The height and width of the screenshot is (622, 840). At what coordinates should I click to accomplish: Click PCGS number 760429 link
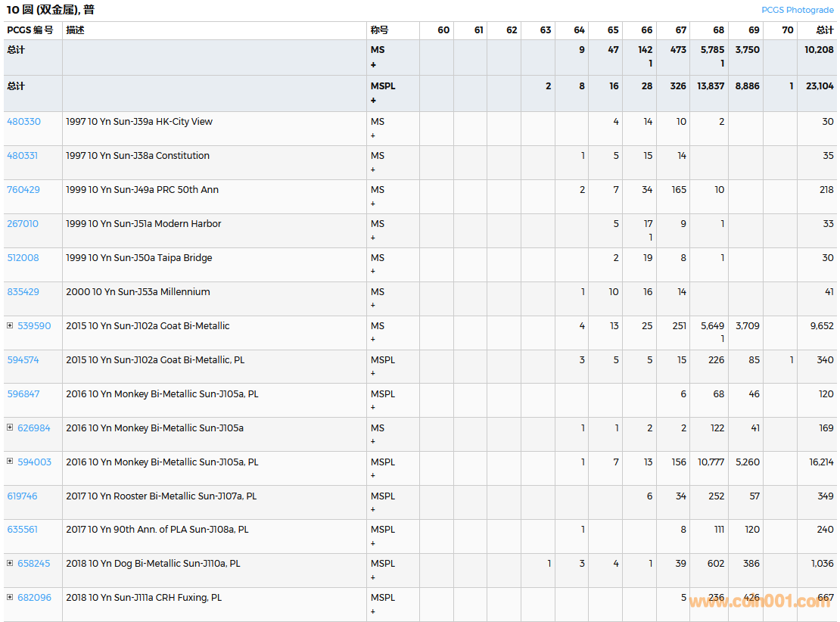pos(23,190)
